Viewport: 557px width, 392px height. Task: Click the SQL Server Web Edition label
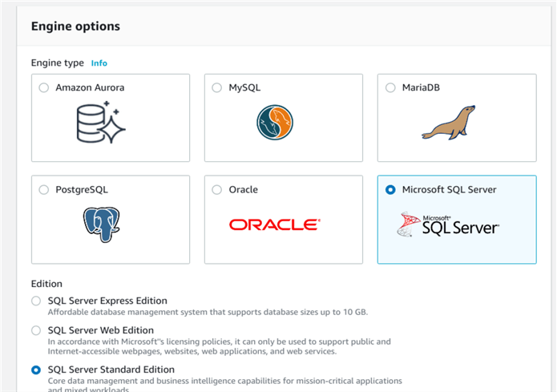coord(101,330)
